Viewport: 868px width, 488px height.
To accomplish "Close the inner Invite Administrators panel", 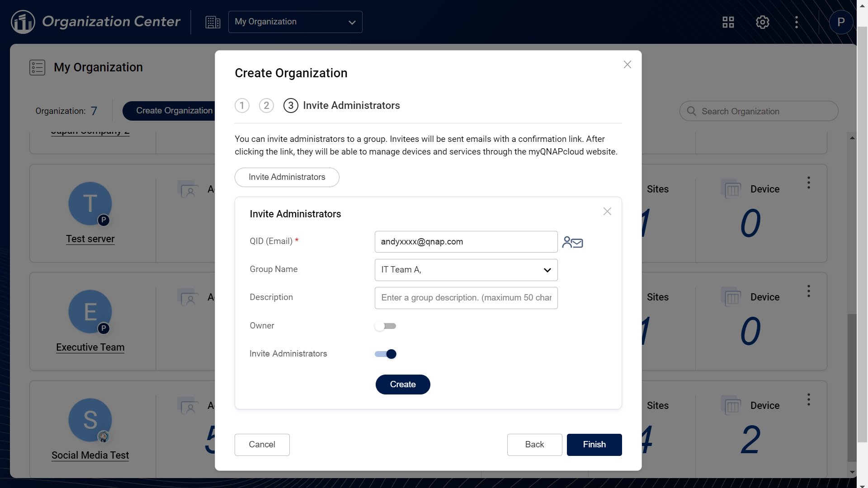I will [607, 211].
